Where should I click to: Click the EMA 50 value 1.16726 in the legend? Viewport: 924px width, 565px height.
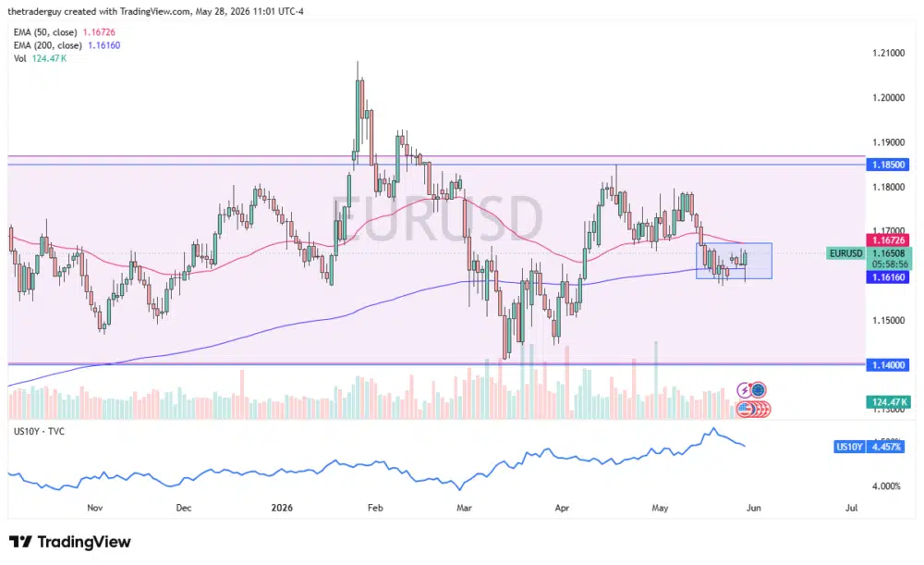pos(99,32)
